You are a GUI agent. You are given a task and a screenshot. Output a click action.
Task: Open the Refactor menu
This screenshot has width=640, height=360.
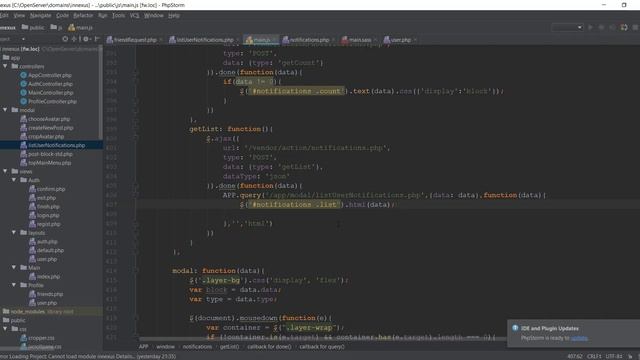(83, 16)
